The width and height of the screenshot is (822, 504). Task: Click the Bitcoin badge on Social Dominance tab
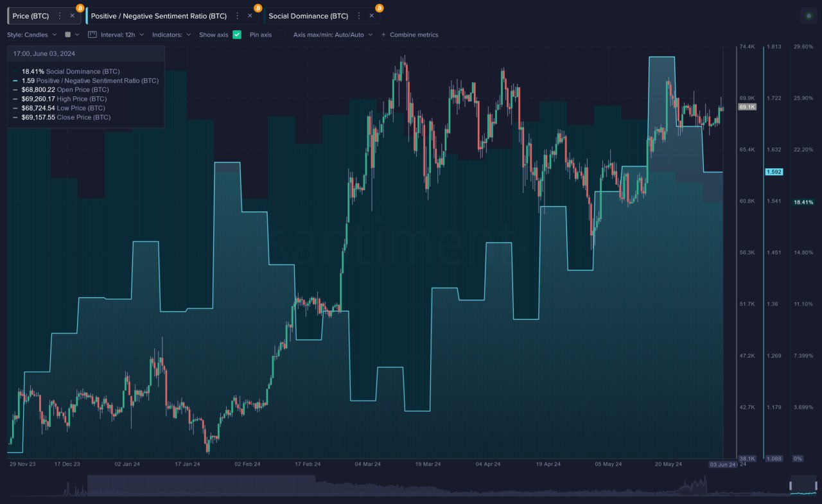(379, 8)
